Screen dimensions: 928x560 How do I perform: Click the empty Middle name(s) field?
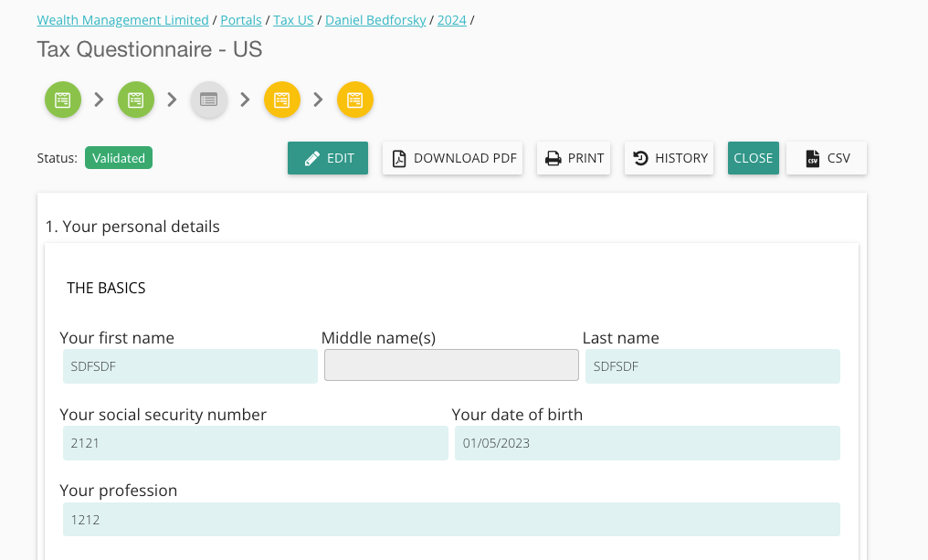pos(451,365)
